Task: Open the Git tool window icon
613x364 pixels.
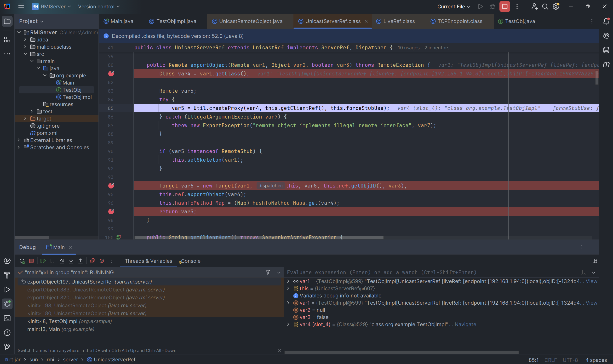Action: coord(7,347)
